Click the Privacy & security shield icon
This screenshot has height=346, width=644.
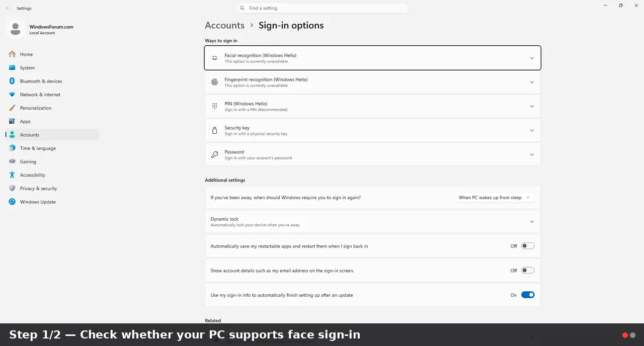[12, 188]
